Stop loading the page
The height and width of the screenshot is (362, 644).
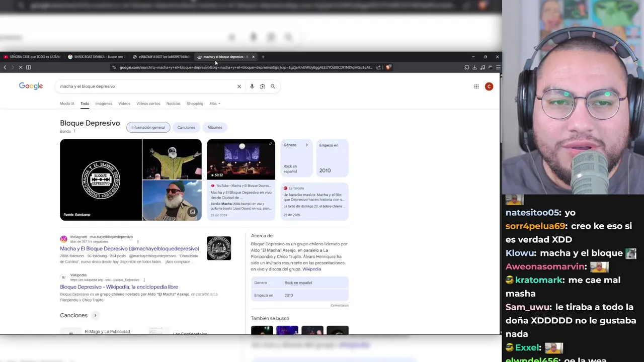20,67
